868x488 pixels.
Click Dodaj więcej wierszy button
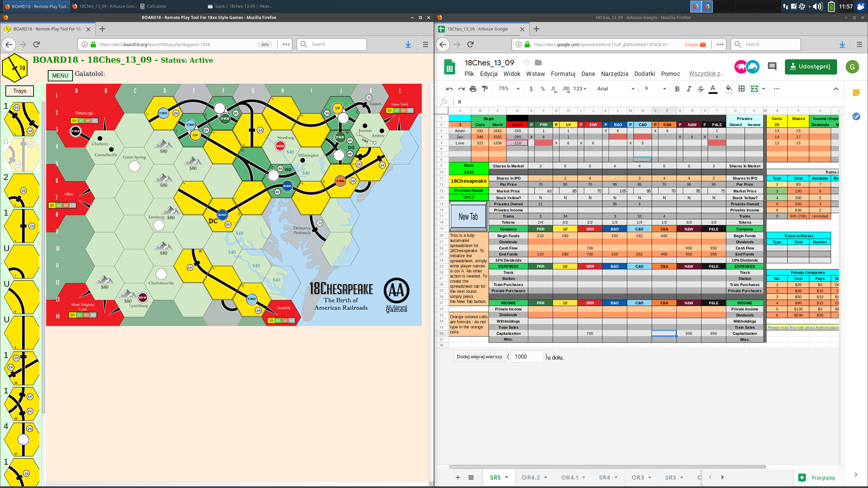479,357
